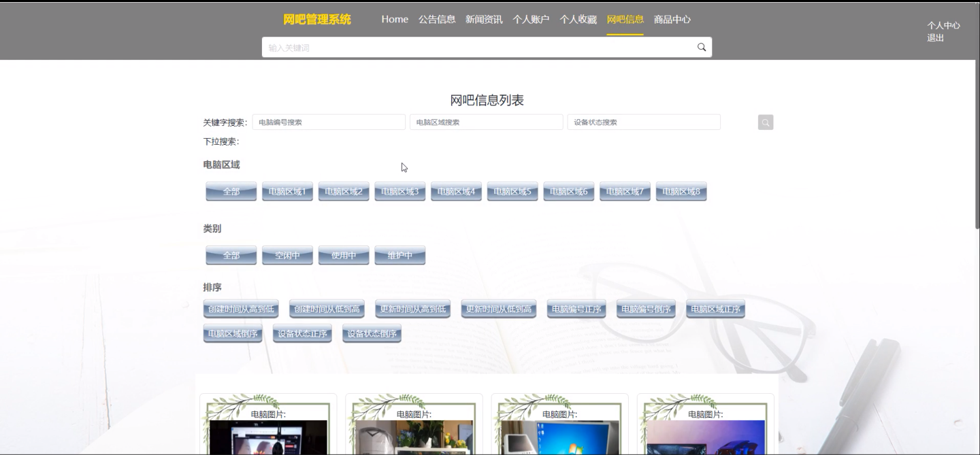
Task: Sort by 更新时间从高到低
Action: pyautogui.click(x=413, y=309)
